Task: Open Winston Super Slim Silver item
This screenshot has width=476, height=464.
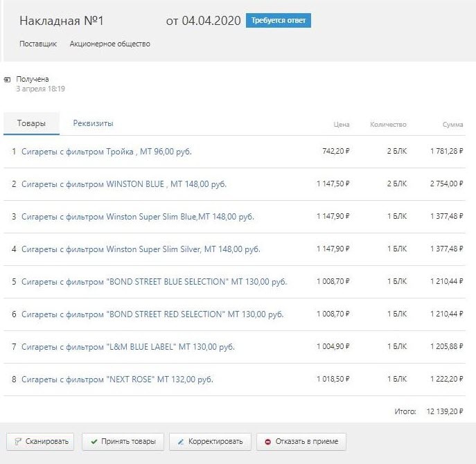Action: click(141, 249)
